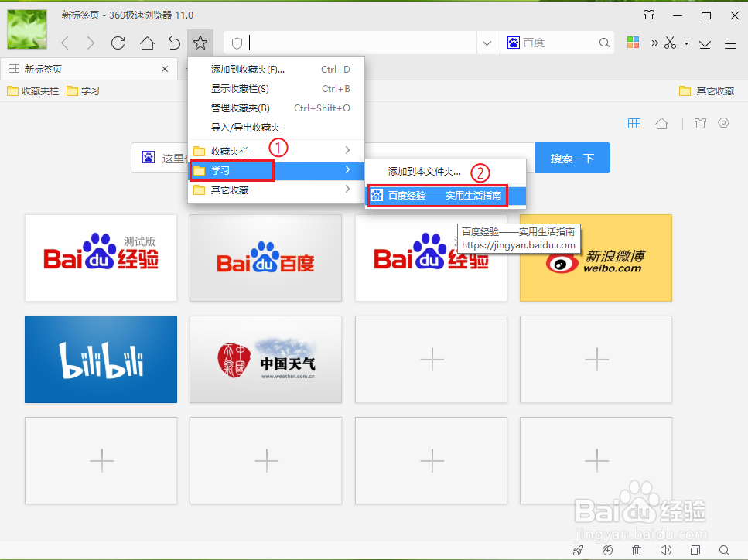Screen dimensions: 748x560
Task: Click the back navigation arrow
Action: point(65,43)
